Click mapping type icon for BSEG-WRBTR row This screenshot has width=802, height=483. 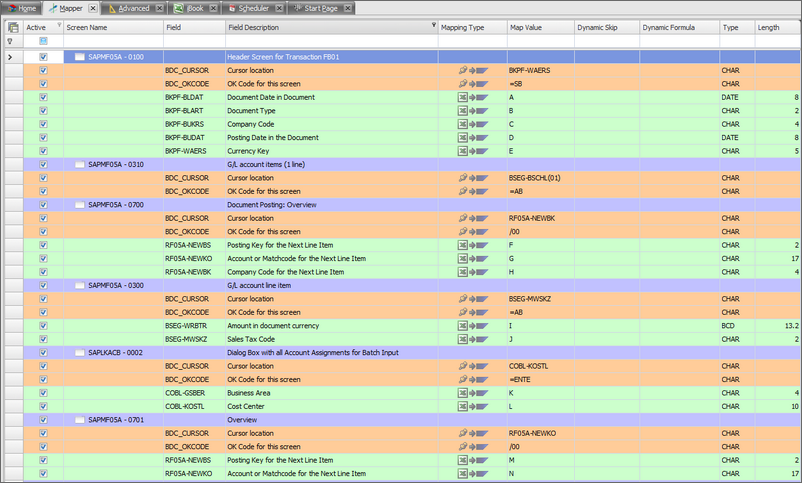coord(464,326)
